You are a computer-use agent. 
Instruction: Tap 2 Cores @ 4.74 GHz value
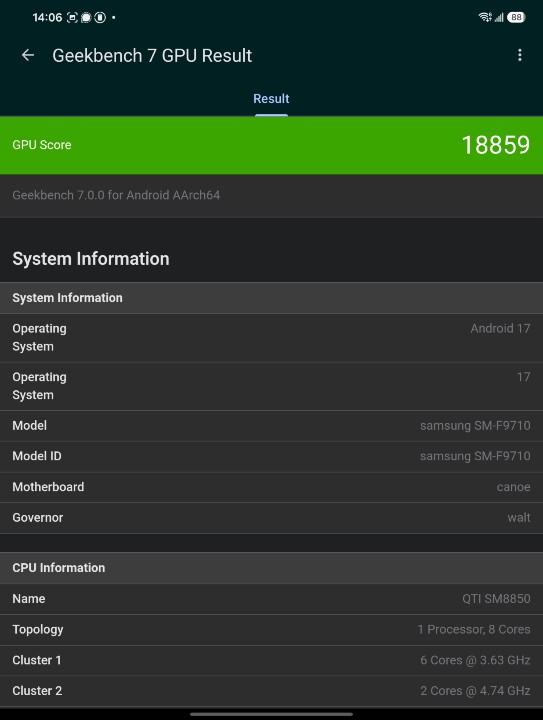[x=475, y=691]
